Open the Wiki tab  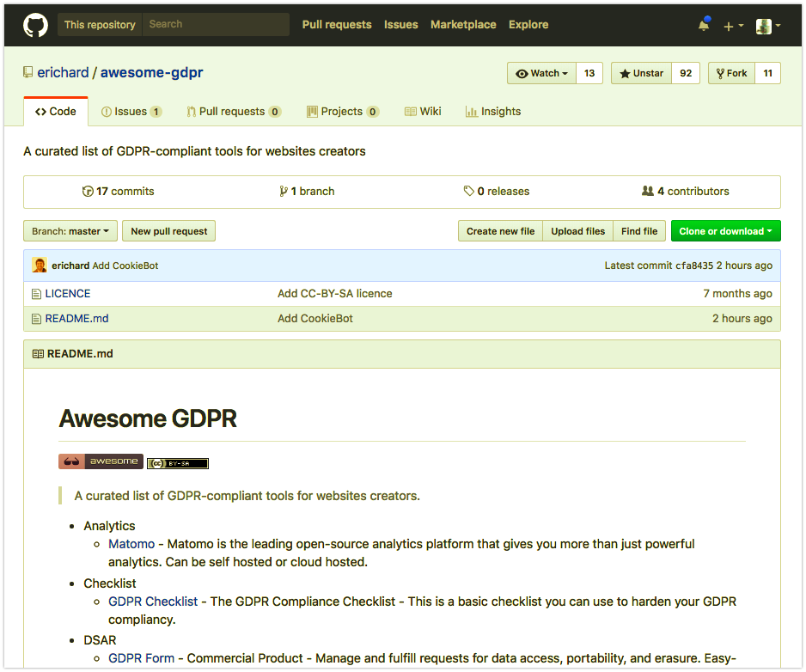pos(423,112)
